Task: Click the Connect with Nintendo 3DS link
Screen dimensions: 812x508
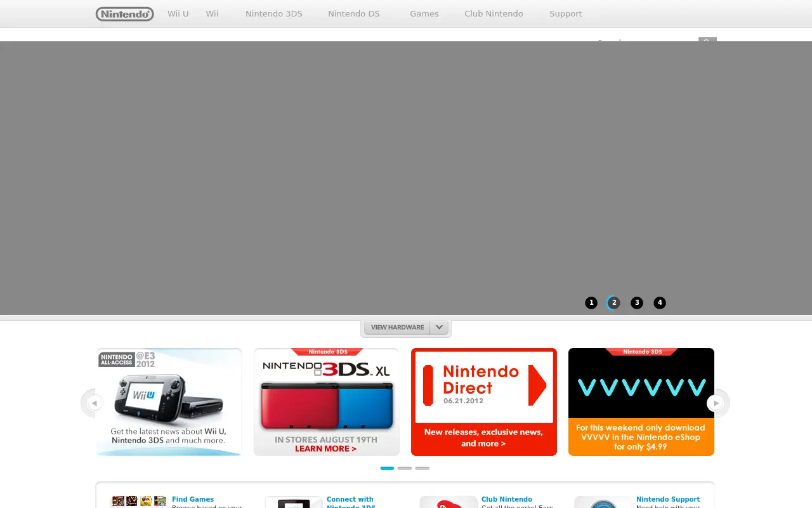Action: click(x=351, y=502)
